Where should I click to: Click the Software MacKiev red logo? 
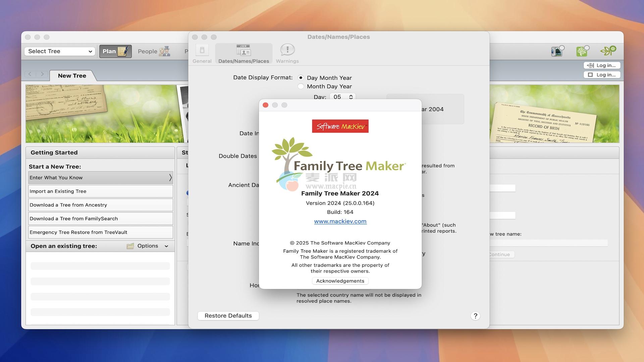pos(340,126)
